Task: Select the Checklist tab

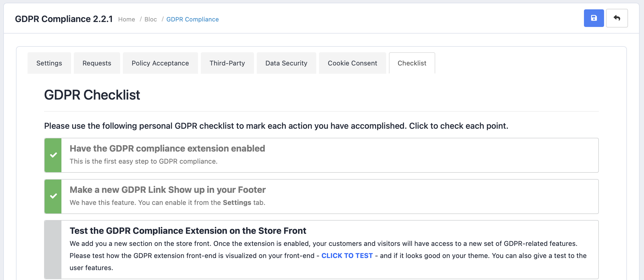Action: coord(412,63)
